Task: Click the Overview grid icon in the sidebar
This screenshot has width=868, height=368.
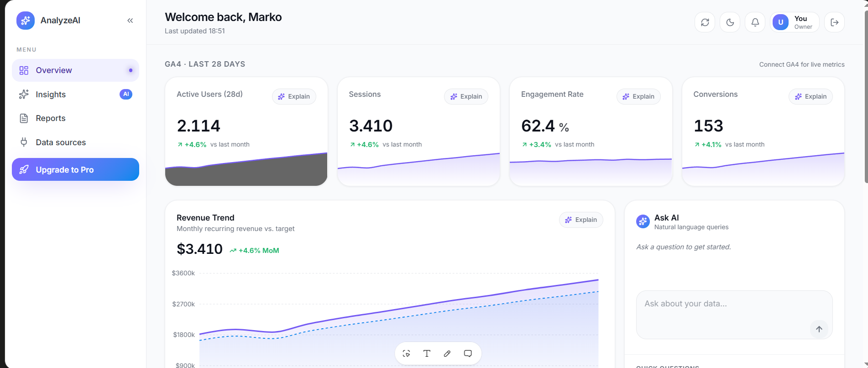Action: 24,70
